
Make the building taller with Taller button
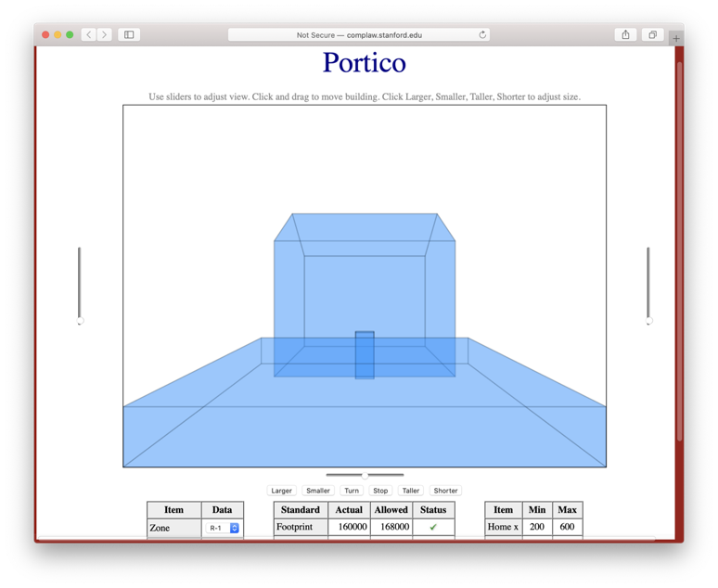pyautogui.click(x=411, y=491)
